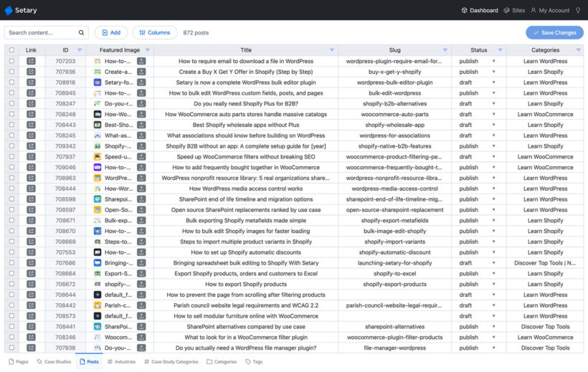This screenshot has height=372, width=588.
Task: Click the Add button
Action: point(111,33)
